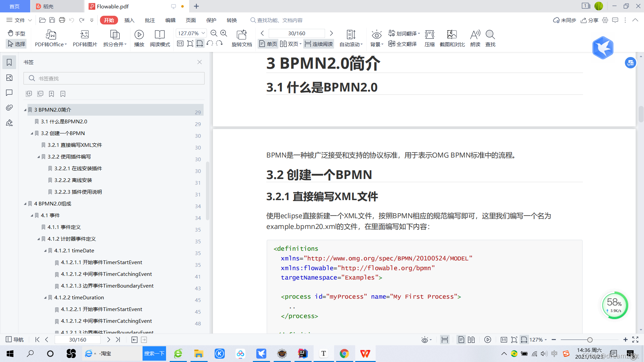Click the 分享 share button
This screenshot has width=644, height=362.
[x=590, y=20]
